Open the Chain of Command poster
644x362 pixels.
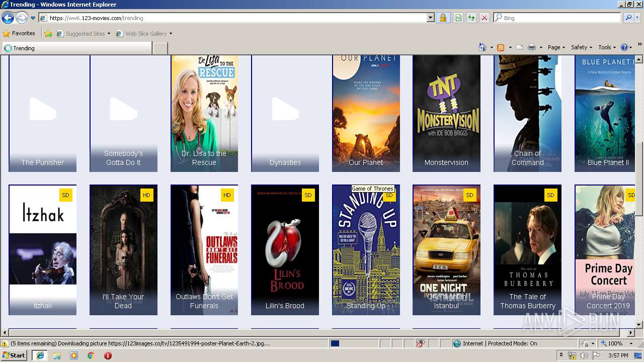pos(527,114)
